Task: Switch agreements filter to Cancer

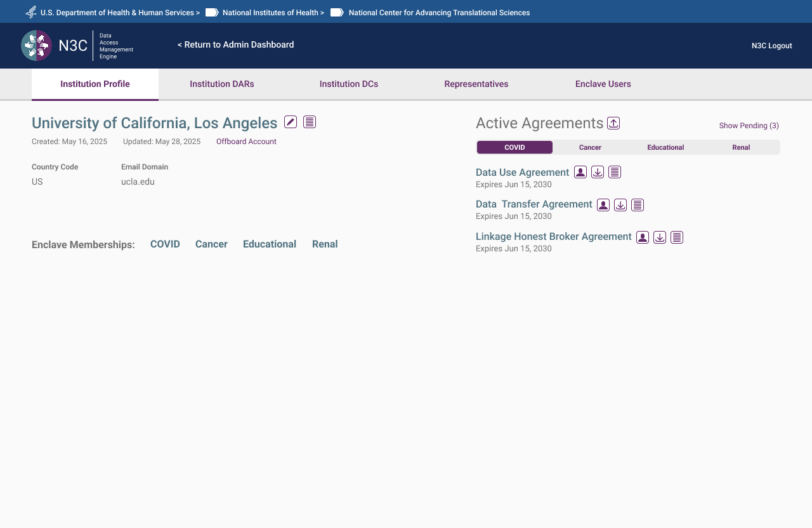Action: (590, 147)
